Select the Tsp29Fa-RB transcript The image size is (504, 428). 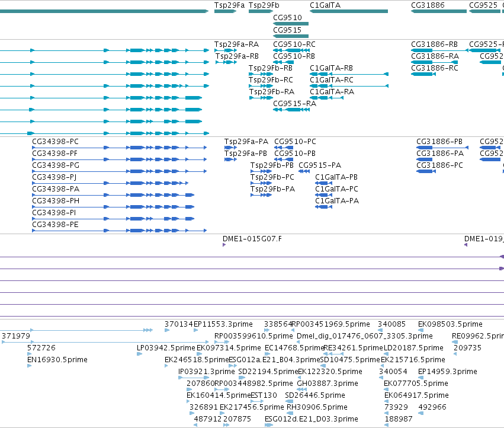click(x=226, y=62)
